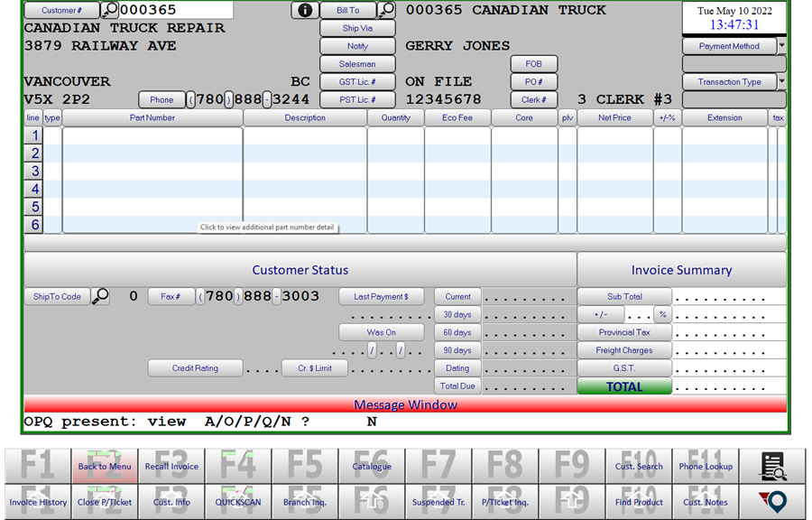Click the Part Number column header
The height and width of the screenshot is (520, 812).
152,117
